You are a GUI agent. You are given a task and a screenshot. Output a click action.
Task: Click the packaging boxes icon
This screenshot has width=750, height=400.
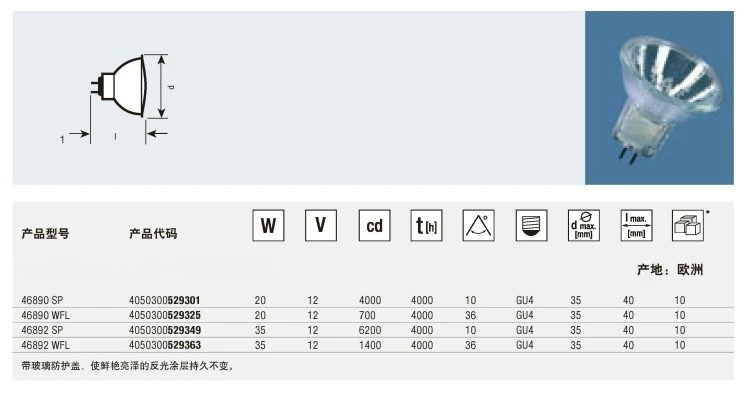[688, 225]
